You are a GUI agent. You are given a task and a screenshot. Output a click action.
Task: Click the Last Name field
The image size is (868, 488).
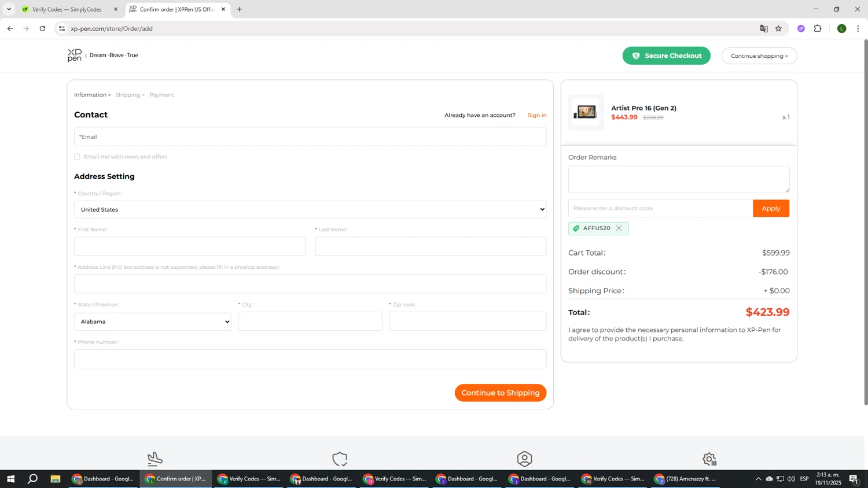431,246
